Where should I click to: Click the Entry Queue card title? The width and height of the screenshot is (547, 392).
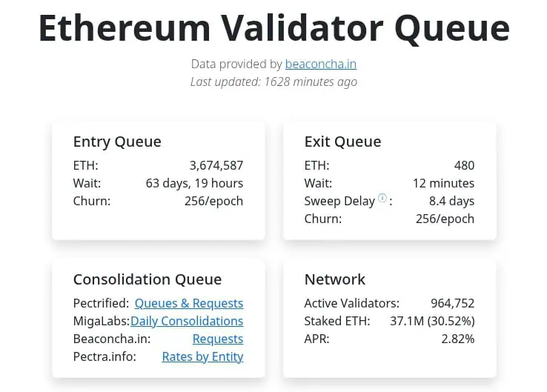point(117,142)
